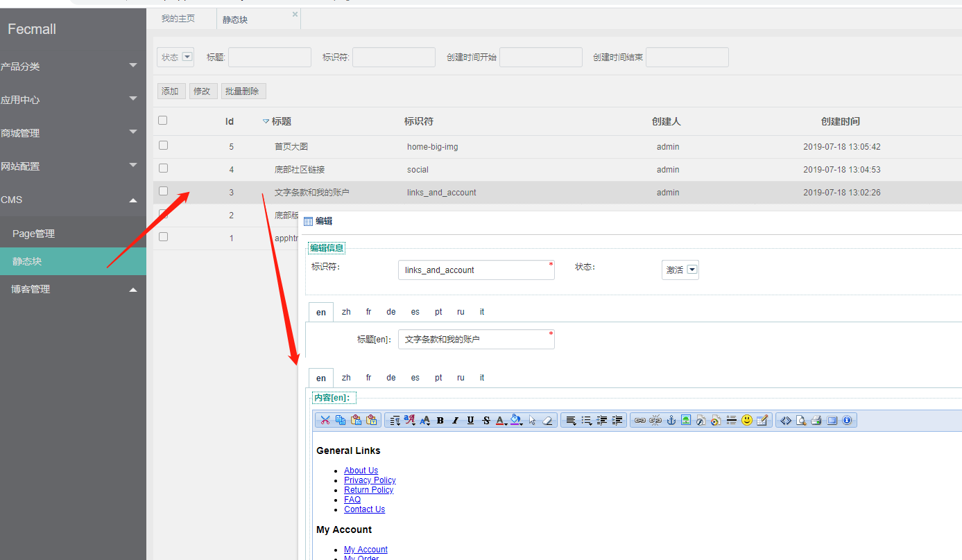The height and width of the screenshot is (560, 962).
Task: Select the zh tab for the title field
Action: [x=346, y=312]
